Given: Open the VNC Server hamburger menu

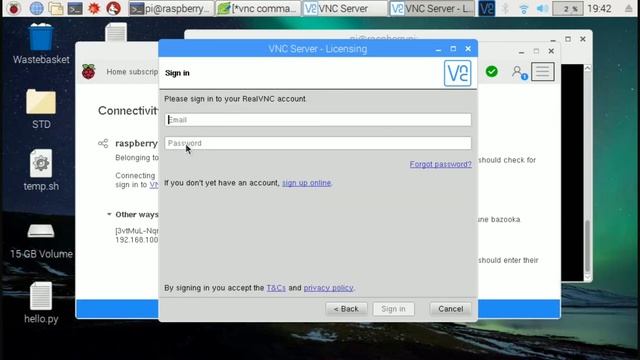Looking at the screenshot, I should pyautogui.click(x=542, y=72).
